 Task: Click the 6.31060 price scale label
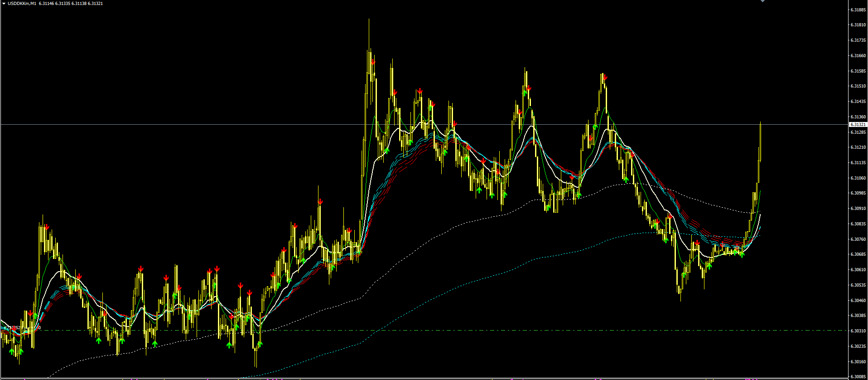tap(858, 178)
